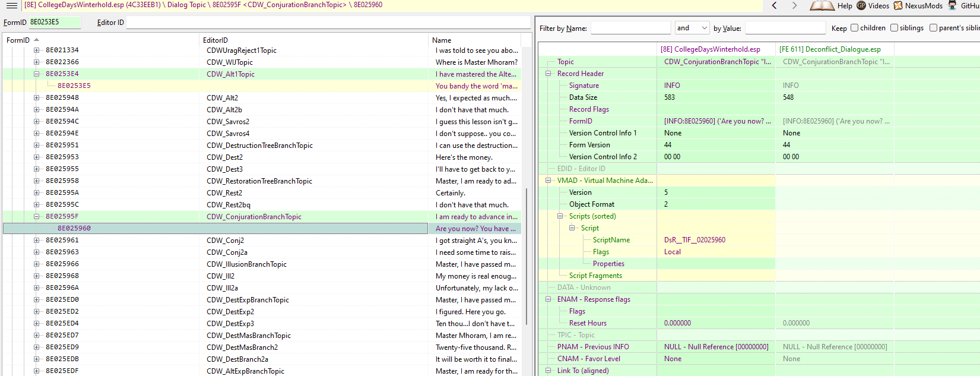
Task: Click the Script Fragments row
Action: tap(595, 276)
